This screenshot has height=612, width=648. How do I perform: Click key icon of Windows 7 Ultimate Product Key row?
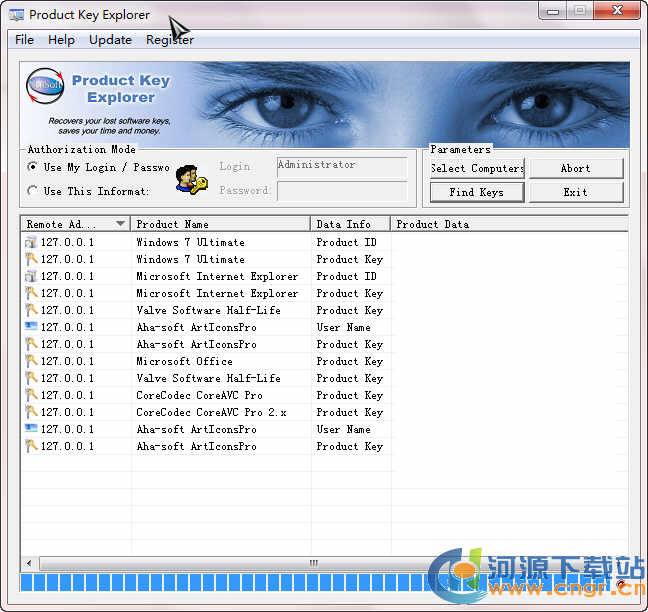tap(30, 259)
